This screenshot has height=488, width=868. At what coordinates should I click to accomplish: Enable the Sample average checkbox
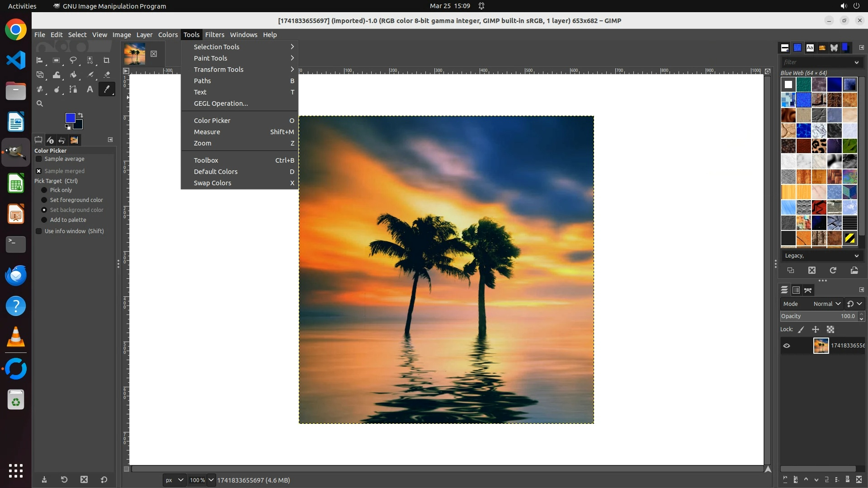(39, 159)
